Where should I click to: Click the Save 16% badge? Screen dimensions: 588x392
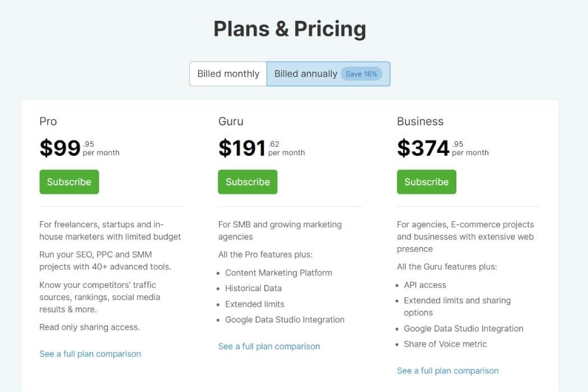361,74
